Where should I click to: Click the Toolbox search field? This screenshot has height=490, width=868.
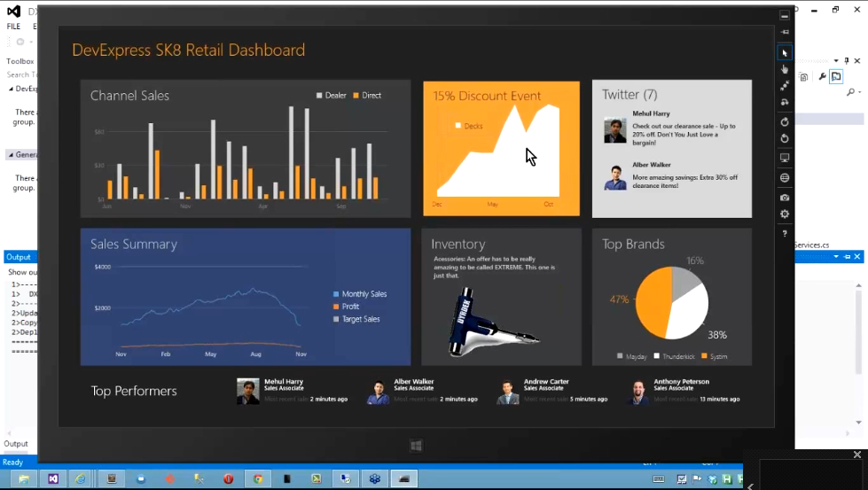(x=21, y=74)
